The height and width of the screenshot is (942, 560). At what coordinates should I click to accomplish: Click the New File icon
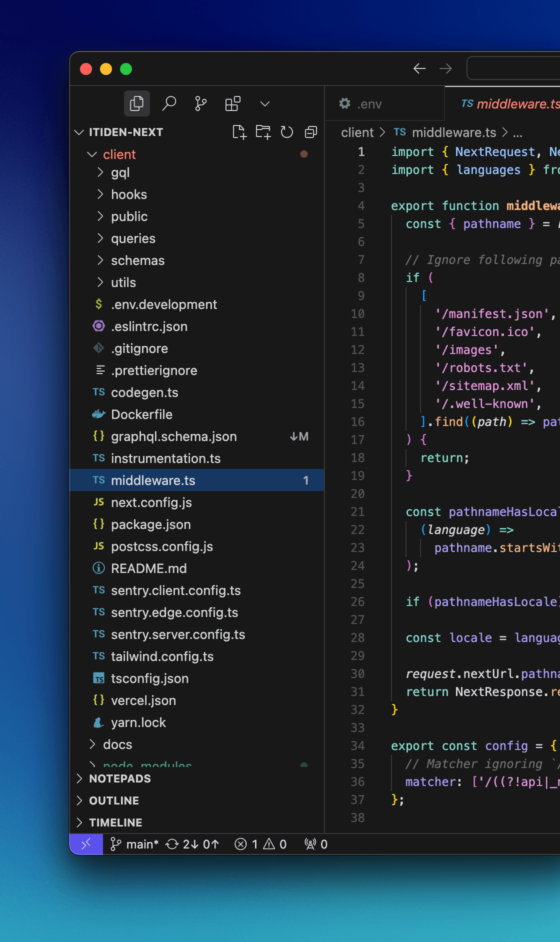239,132
